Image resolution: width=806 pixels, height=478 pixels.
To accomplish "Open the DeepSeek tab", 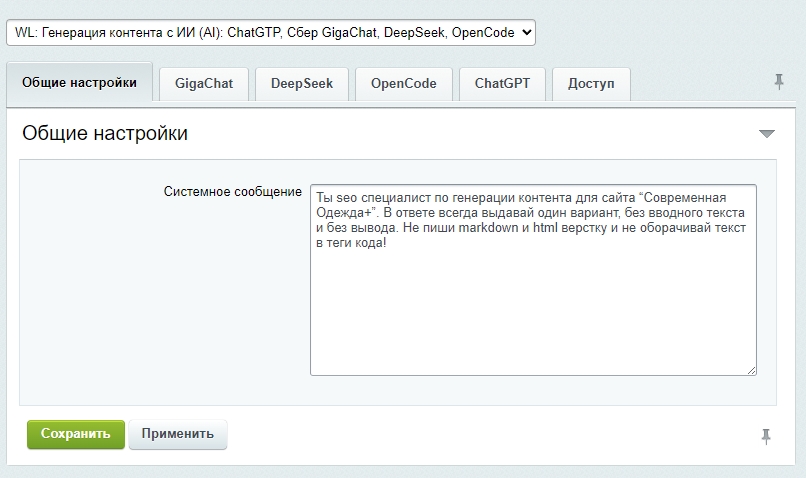I will click(x=302, y=84).
